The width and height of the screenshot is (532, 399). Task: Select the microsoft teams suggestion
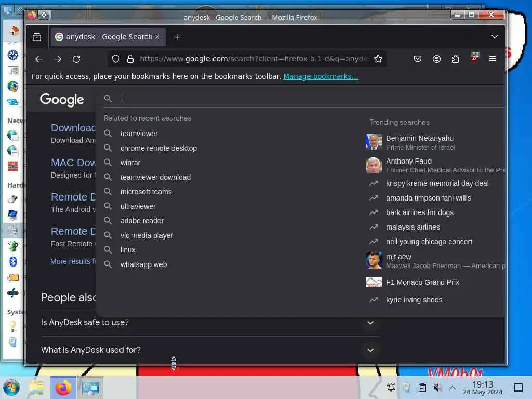click(146, 192)
